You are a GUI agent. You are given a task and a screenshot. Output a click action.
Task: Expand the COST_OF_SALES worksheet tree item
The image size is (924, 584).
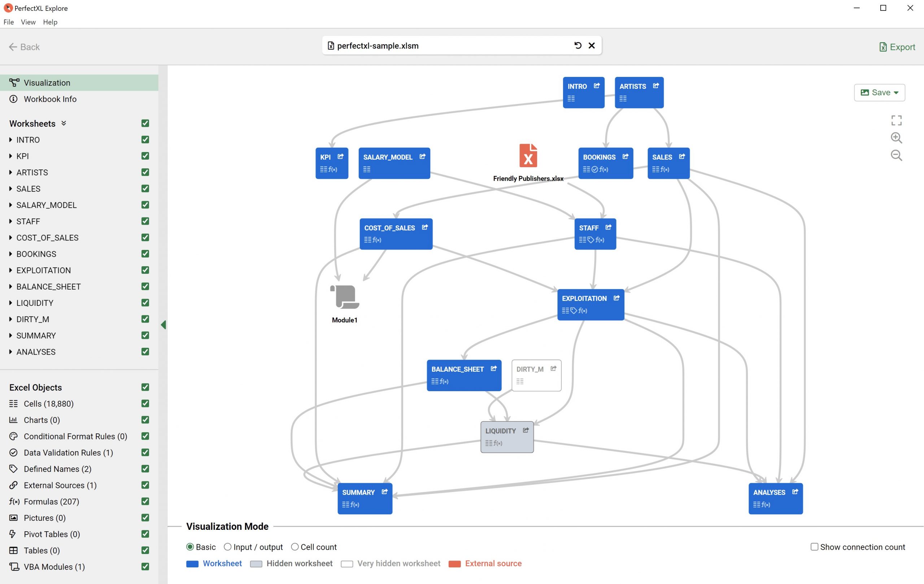coord(10,238)
